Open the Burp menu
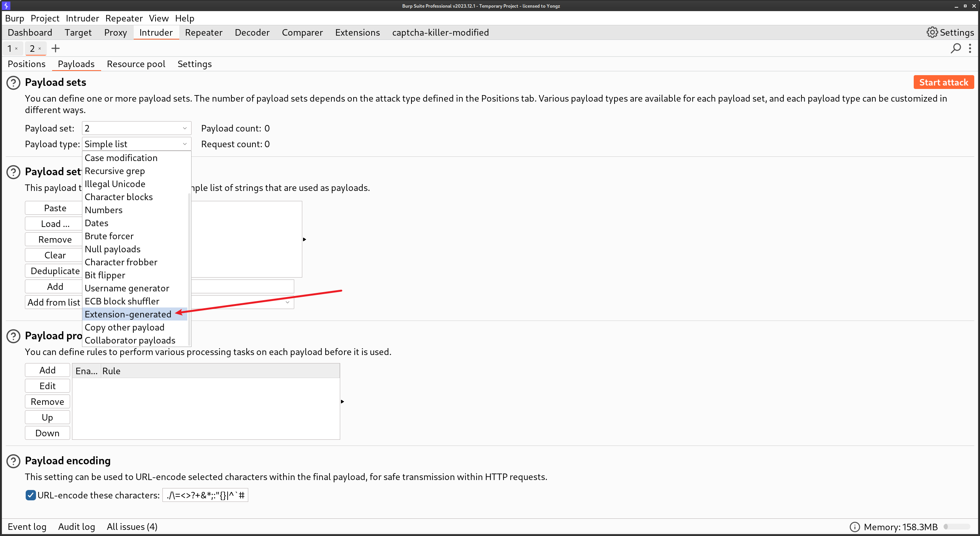The height and width of the screenshot is (536, 980). pyautogui.click(x=15, y=18)
